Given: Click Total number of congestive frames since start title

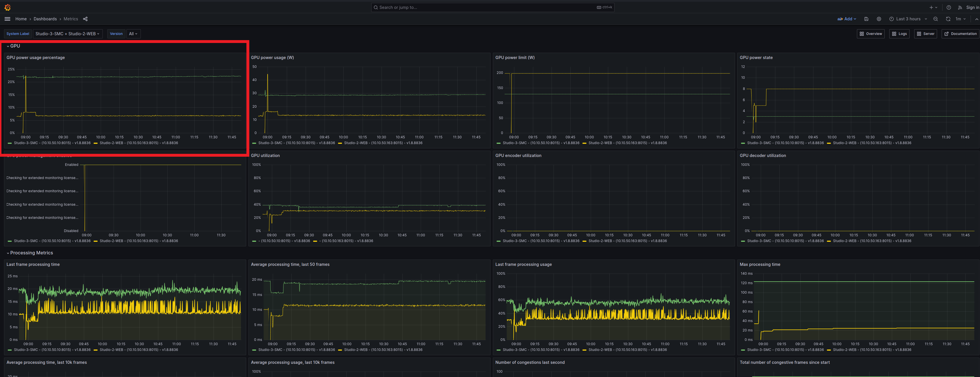Looking at the screenshot, I should pos(785,362).
